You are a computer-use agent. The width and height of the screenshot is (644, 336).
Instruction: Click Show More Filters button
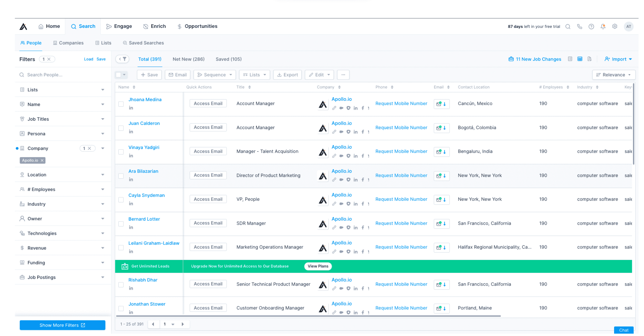click(63, 325)
